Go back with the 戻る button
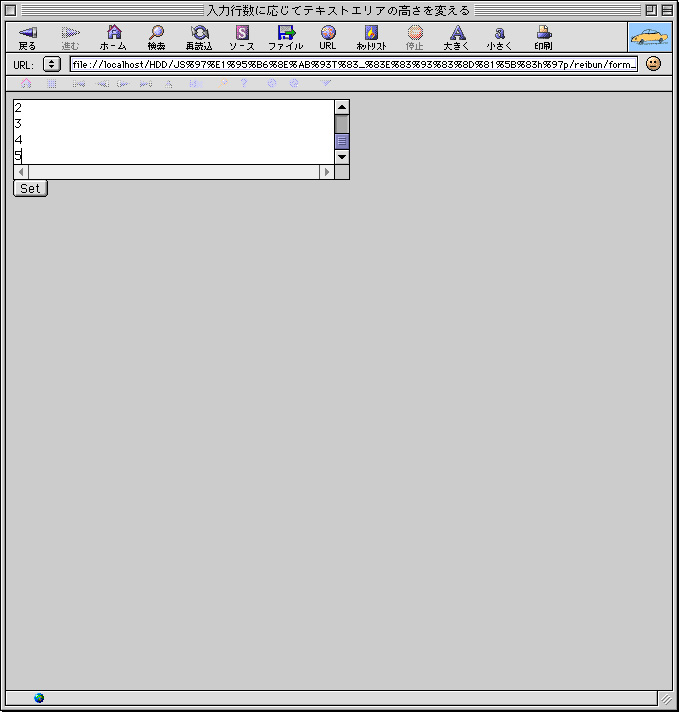679x712 pixels. pos(27,37)
